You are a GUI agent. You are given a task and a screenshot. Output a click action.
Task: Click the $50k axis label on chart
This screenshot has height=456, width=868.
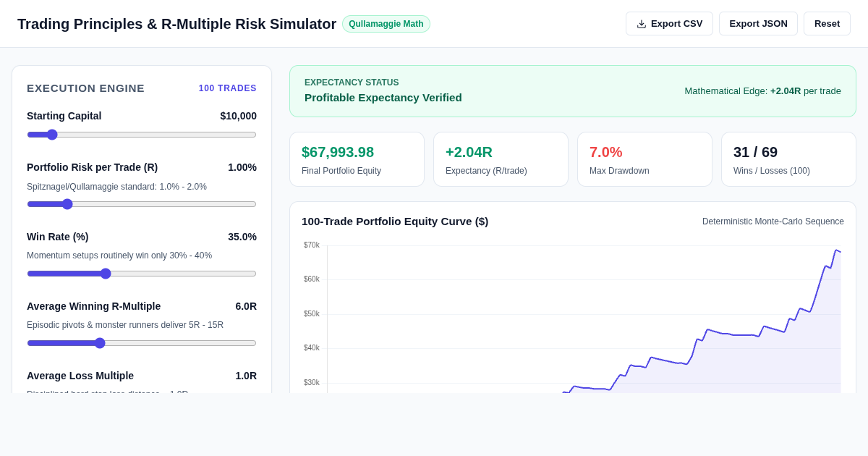point(312,314)
